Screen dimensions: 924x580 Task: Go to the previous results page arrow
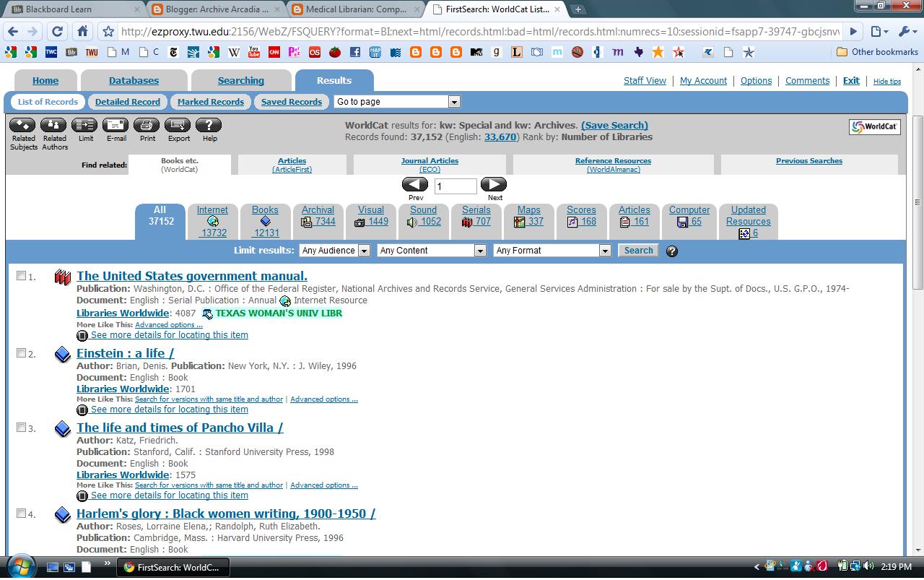tap(415, 185)
